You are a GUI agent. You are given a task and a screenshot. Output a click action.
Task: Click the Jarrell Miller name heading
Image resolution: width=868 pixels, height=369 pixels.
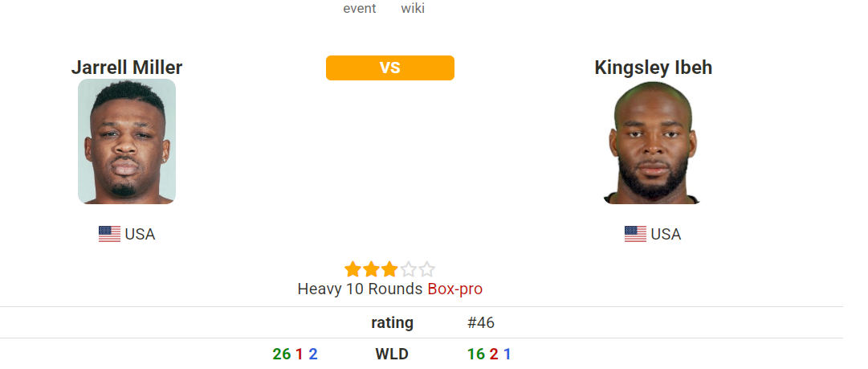pyautogui.click(x=127, y=68)
